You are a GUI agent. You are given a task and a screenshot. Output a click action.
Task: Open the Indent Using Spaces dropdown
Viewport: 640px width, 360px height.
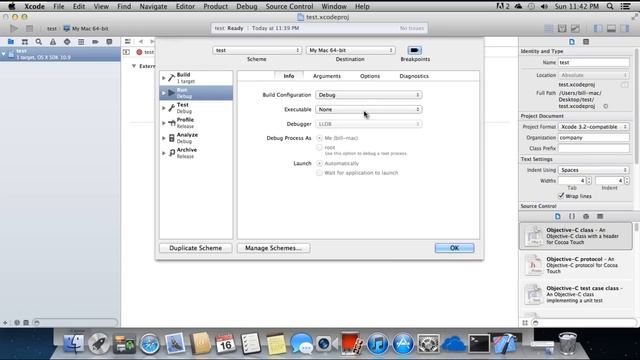(593, 170)
